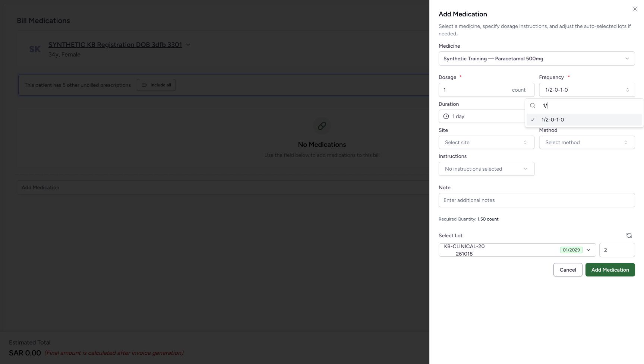Expand the Select site dropdown
This screenshot has height=364, width=644.
[x=486, y=142]
